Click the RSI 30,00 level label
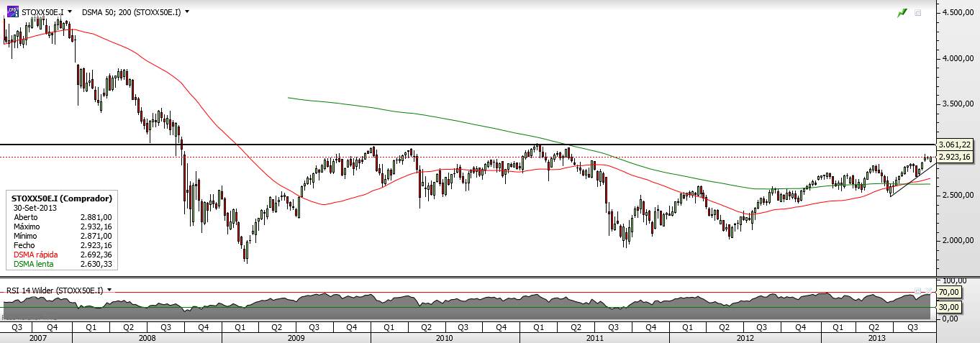The height and width of the screenshot is (343, 980). tap(950, 307)
